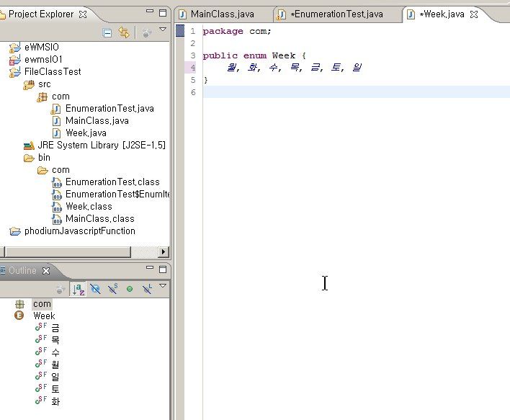
Task: Select the 화 enum constant in Outline
Action: click(x=55, y=401)
